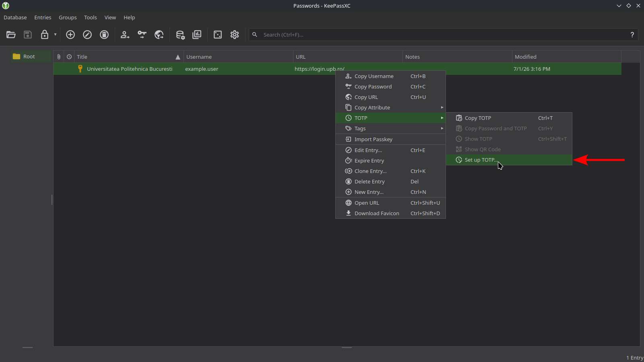The image size is (644, 362).
Task: Select Copy TOTP in the submenu
Action: [509, 118]
